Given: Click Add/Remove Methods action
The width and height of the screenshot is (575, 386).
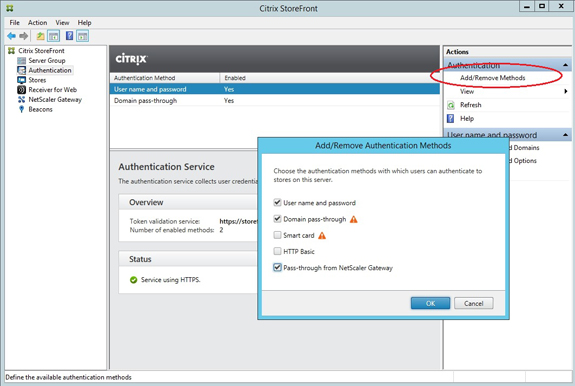Looking at the screenshot, I should pos(492,78).
